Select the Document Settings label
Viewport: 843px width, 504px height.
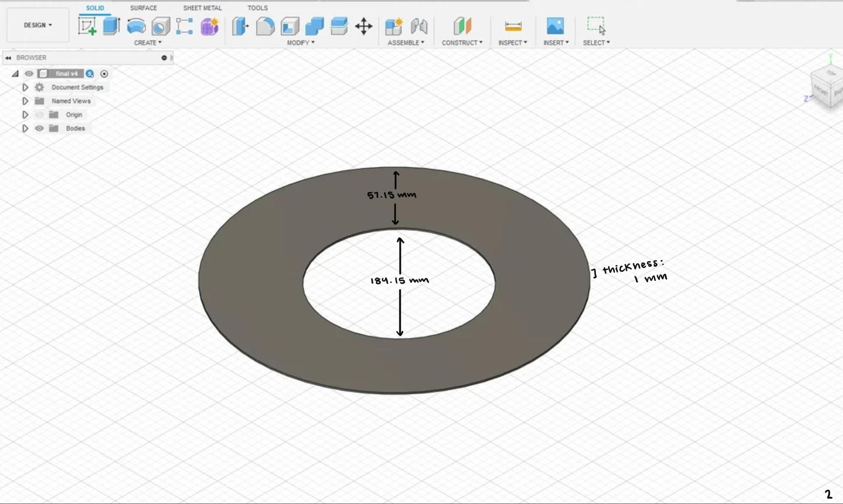(x=77, y=87)
